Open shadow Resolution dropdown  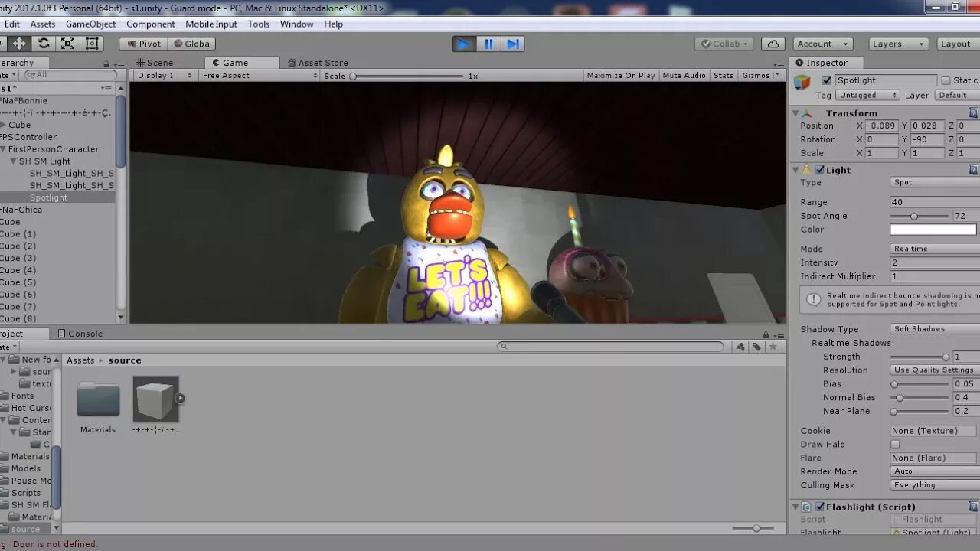[935, 370]
